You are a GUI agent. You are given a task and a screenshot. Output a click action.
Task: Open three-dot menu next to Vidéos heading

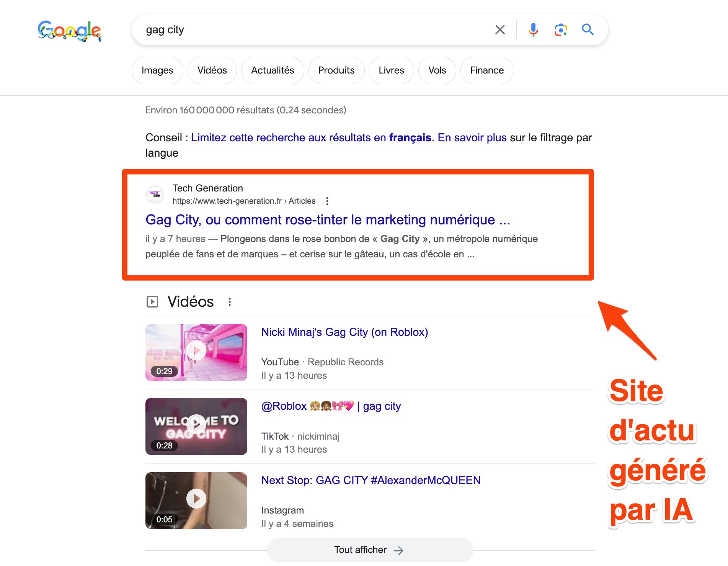230,302
